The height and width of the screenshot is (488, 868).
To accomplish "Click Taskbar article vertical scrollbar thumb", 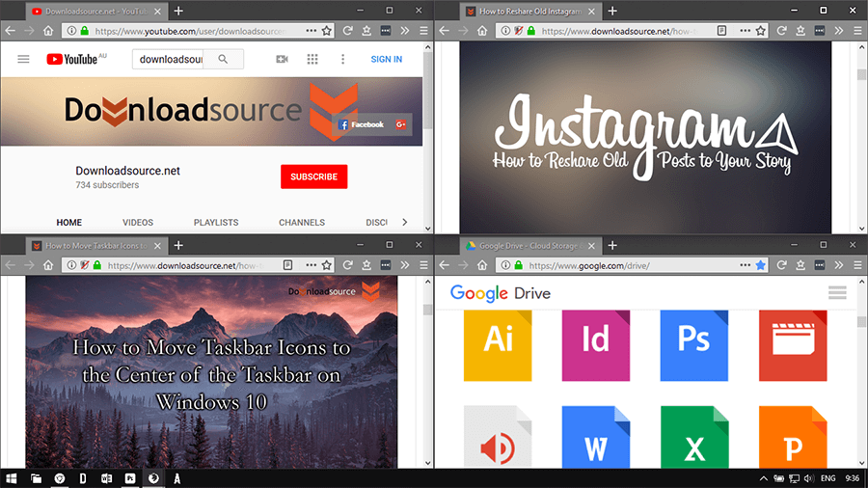I will click(427, 310).
